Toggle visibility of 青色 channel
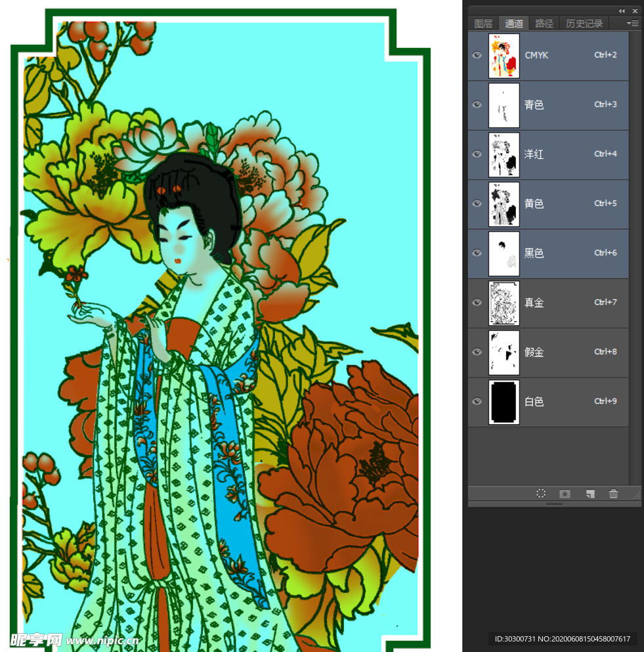Viewport: 644px width, 652px height. [477, 104]
